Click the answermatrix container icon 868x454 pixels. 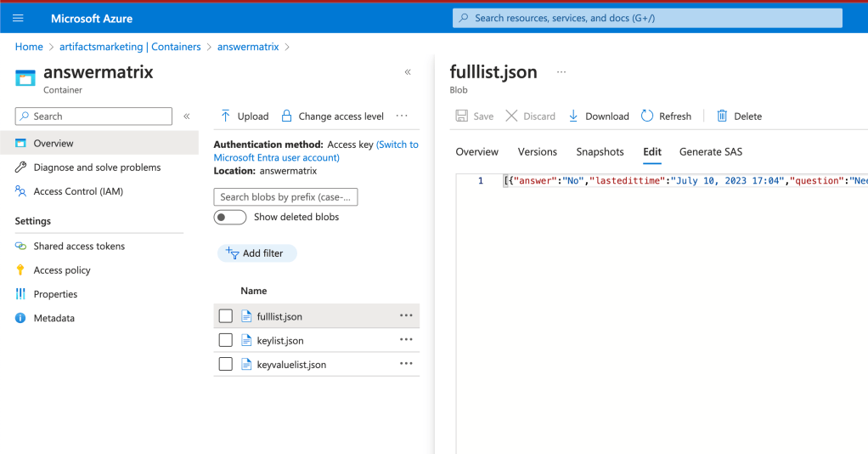pyautogui.click(x=25, y=78)
